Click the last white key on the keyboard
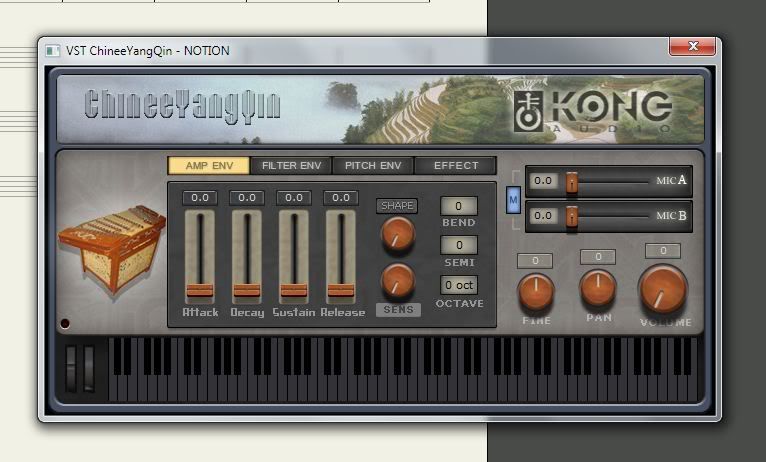766x462 pixels. point(693,388)
